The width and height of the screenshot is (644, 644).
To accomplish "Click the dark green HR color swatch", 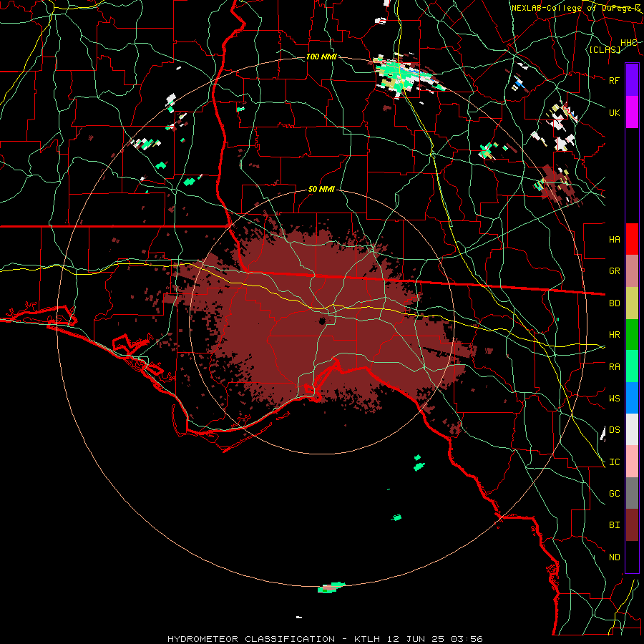I will pos(632,335).
